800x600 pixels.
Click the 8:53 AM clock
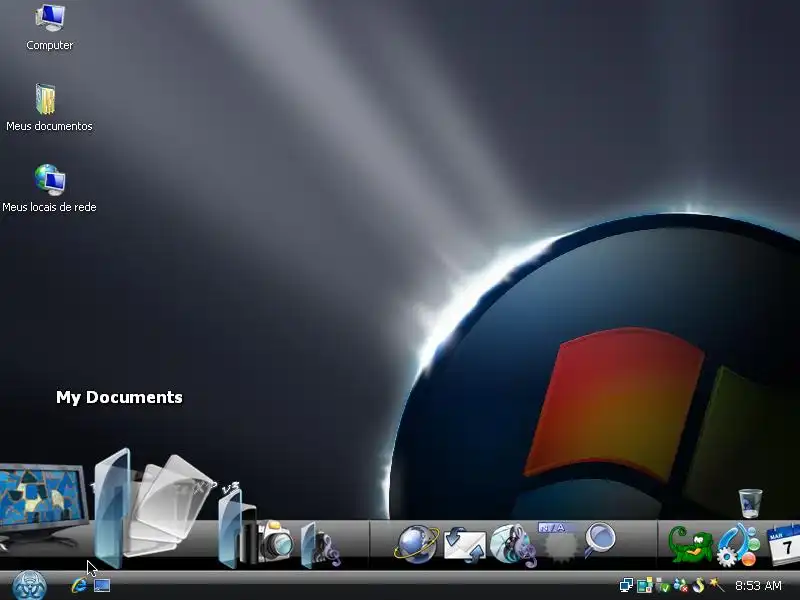pyautogui.click(x=758, y=585)
